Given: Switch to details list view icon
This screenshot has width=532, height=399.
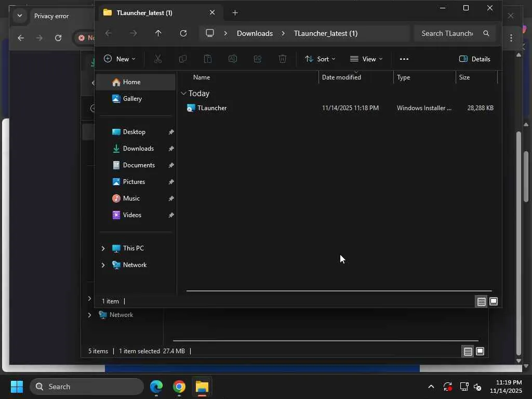Looking at the screenshot, I should coord(482,301).
